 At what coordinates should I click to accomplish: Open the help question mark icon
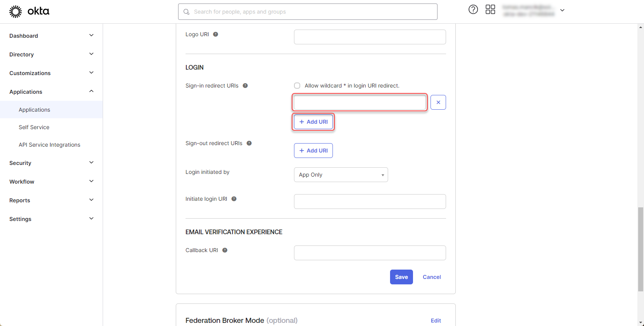pos(473,10)
